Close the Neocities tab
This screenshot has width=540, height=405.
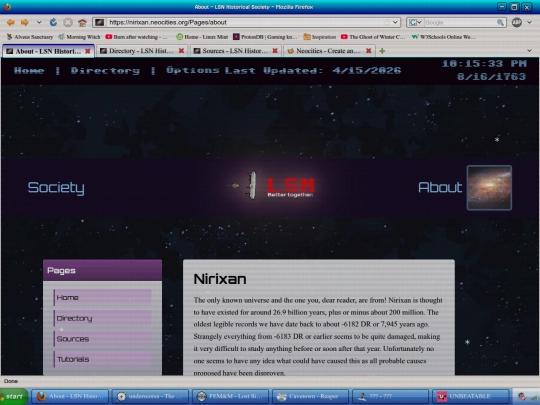coord(368,51)
